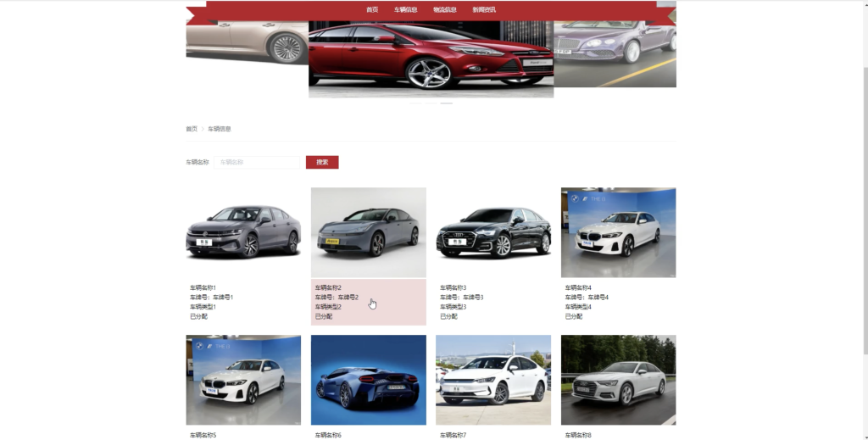Click the 车辆名称8 title text
868x440 pixels.
point(578,435)
